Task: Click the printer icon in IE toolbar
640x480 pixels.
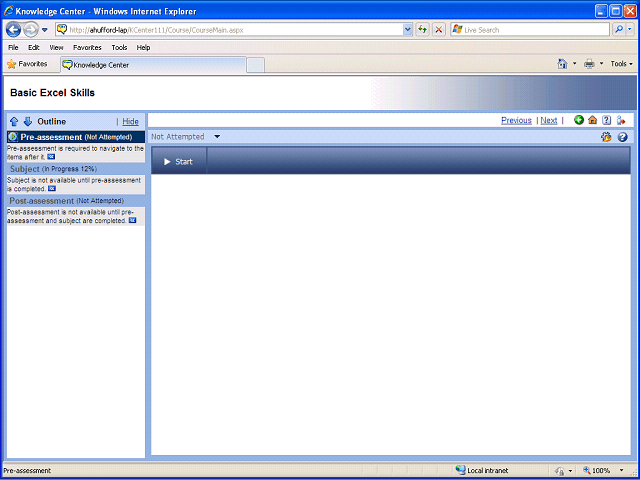Action: tap(589, 64)
